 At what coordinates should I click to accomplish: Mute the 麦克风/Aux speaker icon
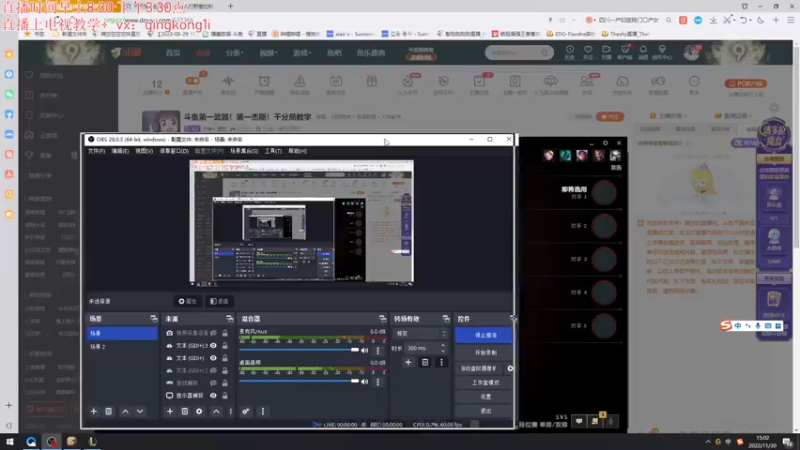364,351
